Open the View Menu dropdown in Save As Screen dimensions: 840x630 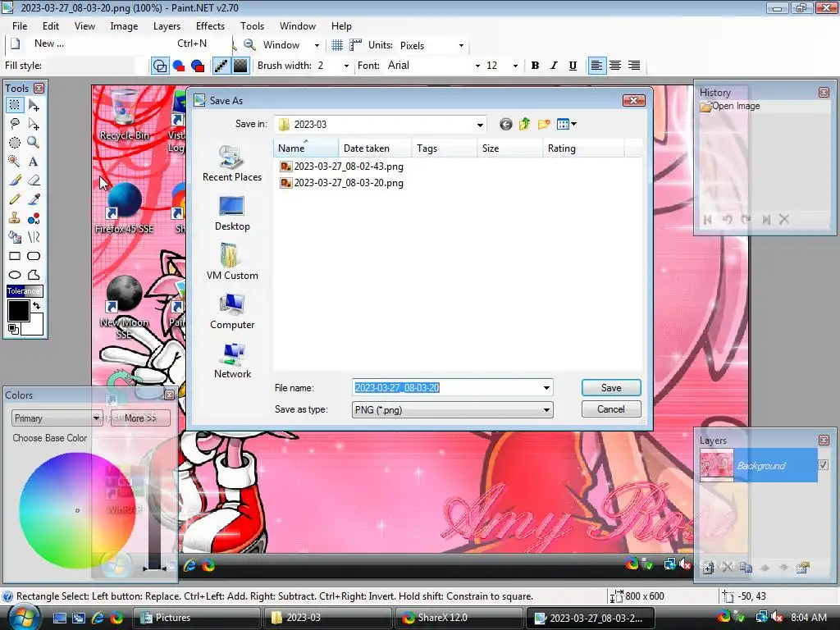tap(567, 125)
